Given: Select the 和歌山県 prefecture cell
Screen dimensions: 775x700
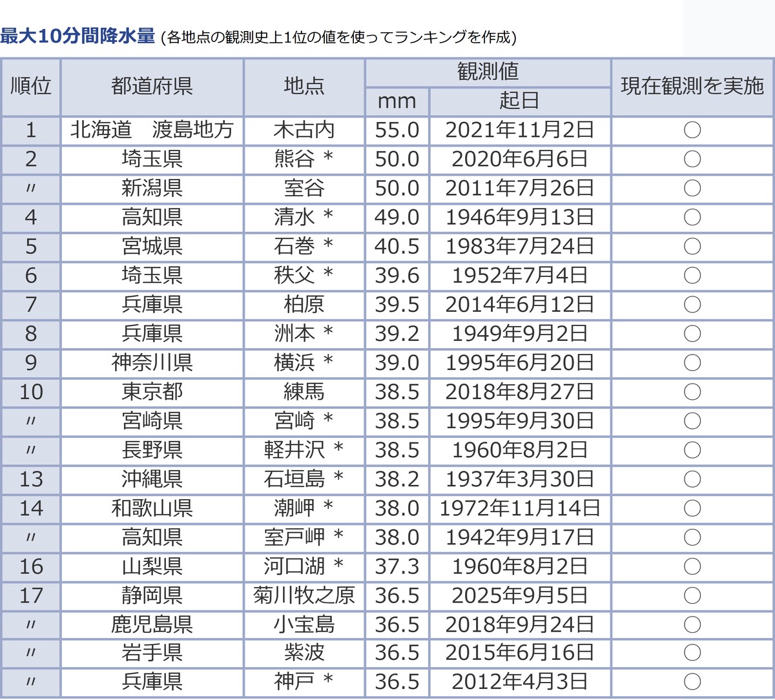Looking at the screenshot, I should click(x=152, y=508).
